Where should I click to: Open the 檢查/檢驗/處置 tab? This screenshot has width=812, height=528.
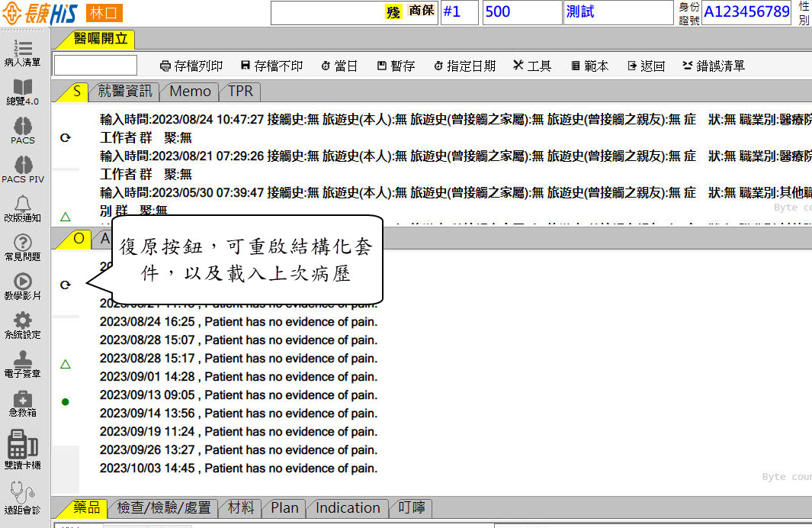pyautogui.click(x=163, y=507)
